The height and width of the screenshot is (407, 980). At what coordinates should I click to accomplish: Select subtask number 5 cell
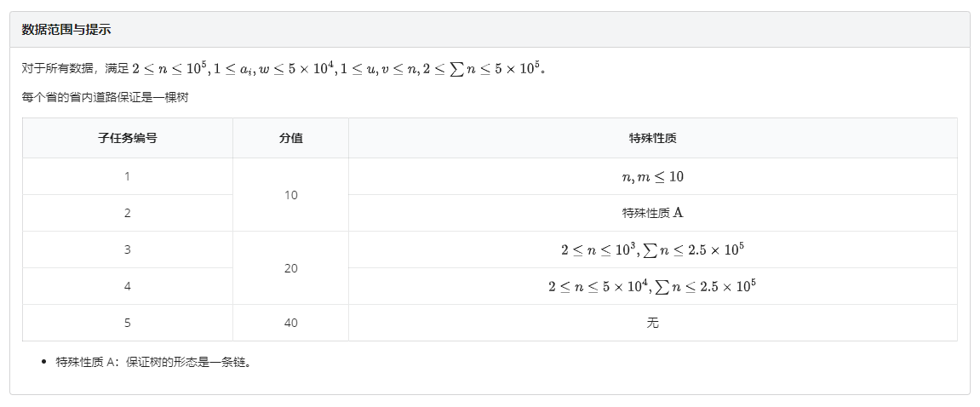(128, 323)
